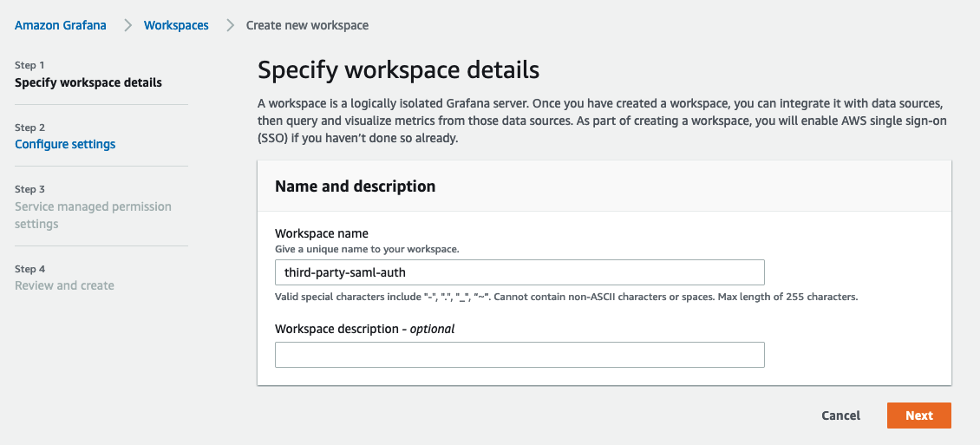The height and width of the screenshot is (445, 980).
Task: Click the Step 4 label in wizard navigation
Action: tap(30, 269)
